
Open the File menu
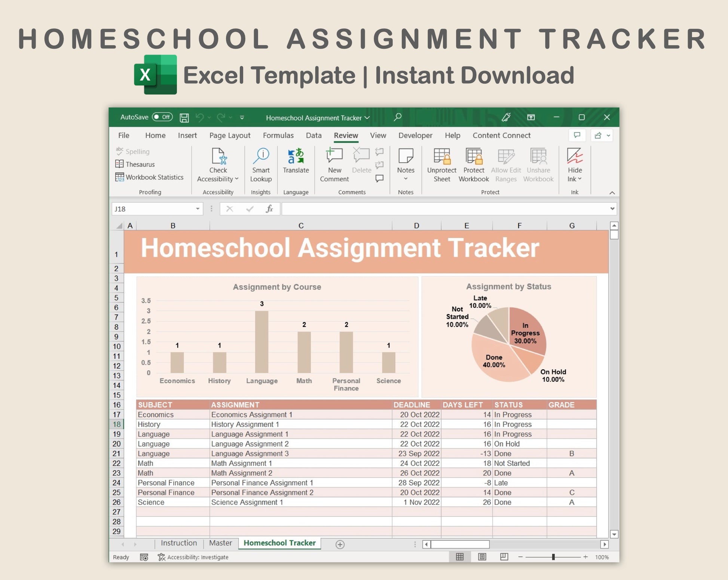pos(123,135)
